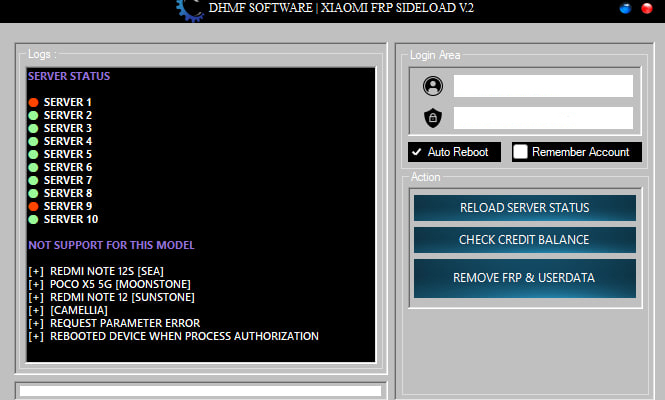
Task: Select SERVER 6 text in logs
Action: 67,167
